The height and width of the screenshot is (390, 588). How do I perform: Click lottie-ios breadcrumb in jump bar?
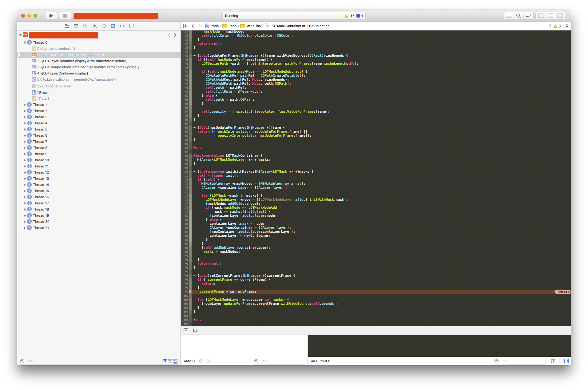point(250,26)
